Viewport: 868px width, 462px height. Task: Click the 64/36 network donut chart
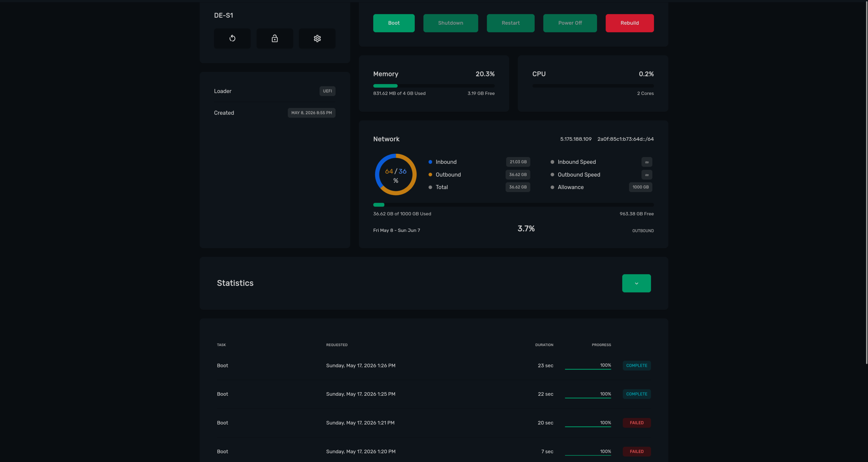point(396,174)
